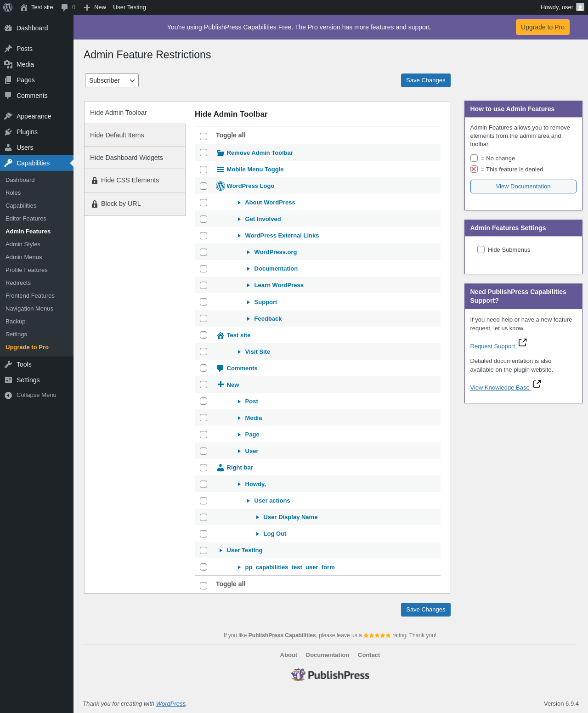Tick the Visit Site checkbox

click(x=204, y=351)
